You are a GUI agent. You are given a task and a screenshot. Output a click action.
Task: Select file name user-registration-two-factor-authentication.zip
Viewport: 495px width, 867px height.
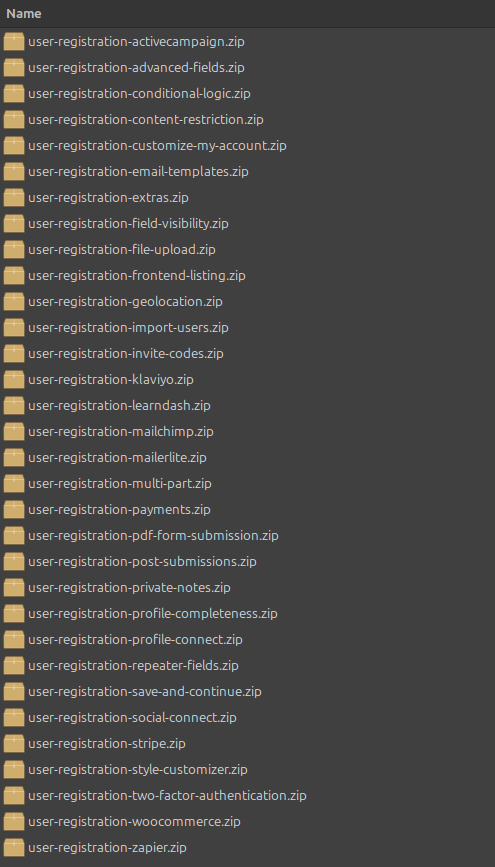pos(167,795)
